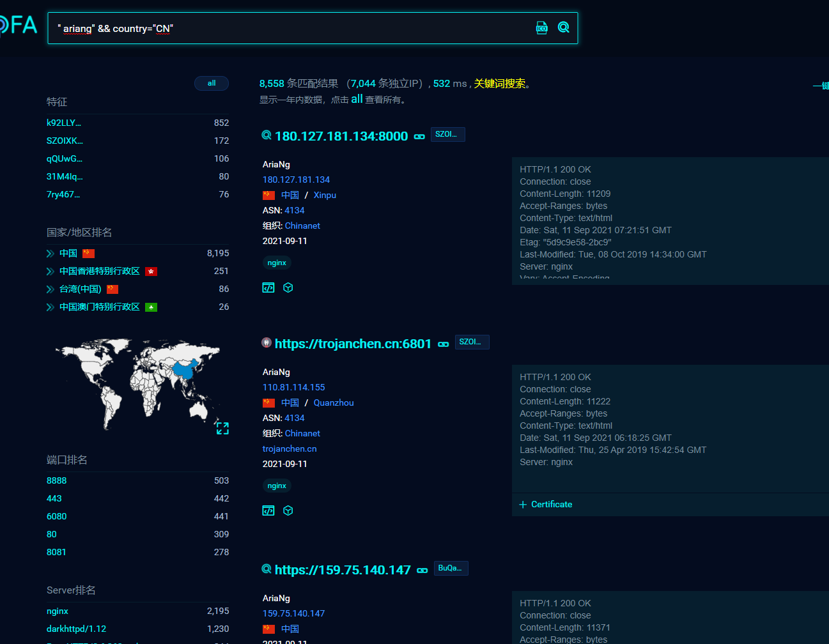Click the cube icon for trojanchen.cn result
The height and width of the screenshot is (644, 829).
click(x=288, y=510)
